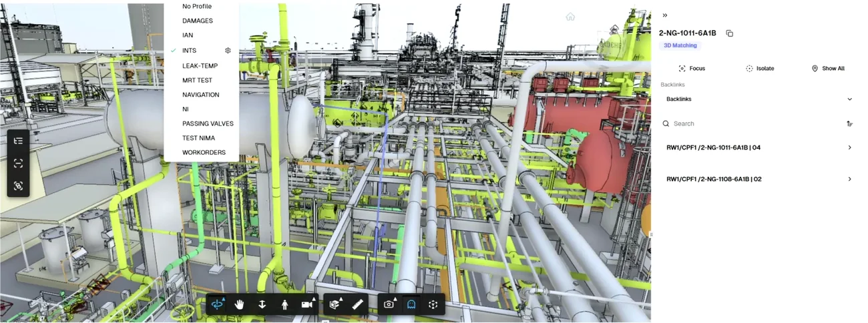Take a snapshot with camera icon
The width and height of the screenshot is (868, 323).
[x=389, y=304]
